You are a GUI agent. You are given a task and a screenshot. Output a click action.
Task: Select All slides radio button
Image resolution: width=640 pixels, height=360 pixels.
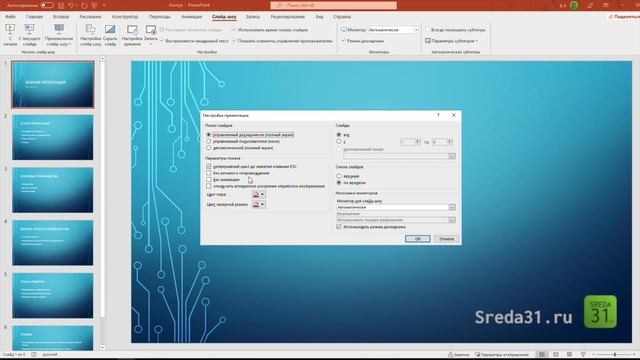[339, 135]
